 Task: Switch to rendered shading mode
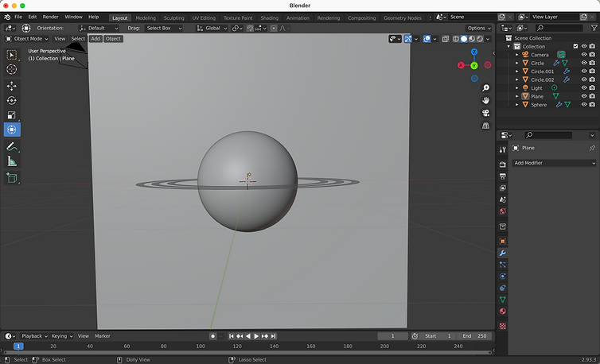coord(480,39)
